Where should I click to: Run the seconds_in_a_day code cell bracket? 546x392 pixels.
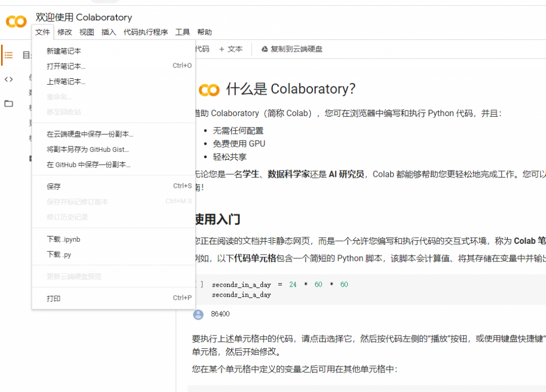click(199, 284)
